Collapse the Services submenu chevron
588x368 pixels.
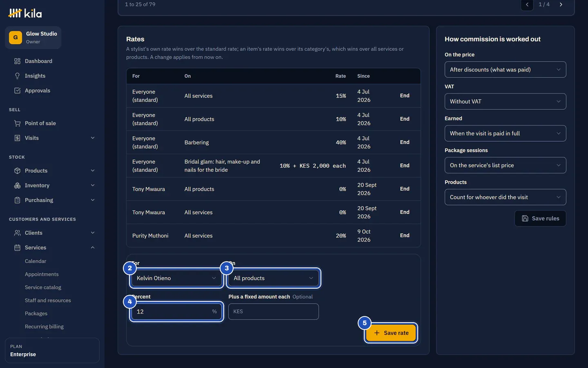click(93, 247)
